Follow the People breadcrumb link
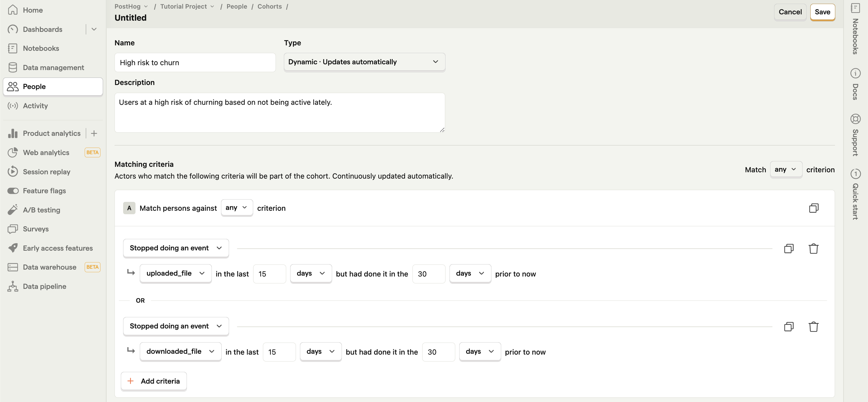868x402 pixels. [x=237, y=6]
